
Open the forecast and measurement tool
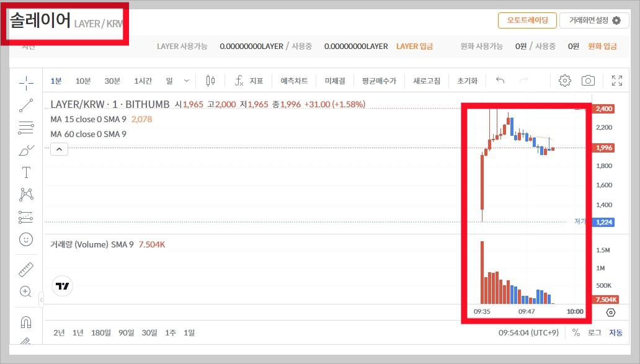point(26,217)
